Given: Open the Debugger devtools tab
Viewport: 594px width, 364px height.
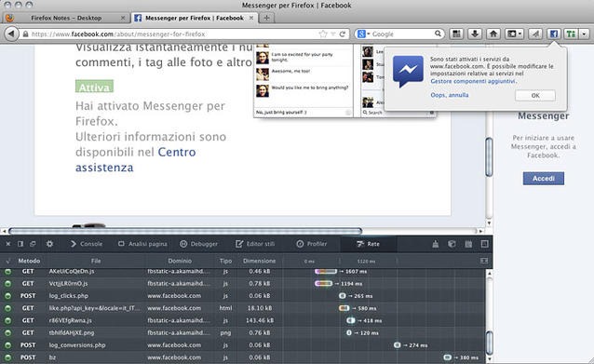Looking at the screenshot, I should point(199,244).
